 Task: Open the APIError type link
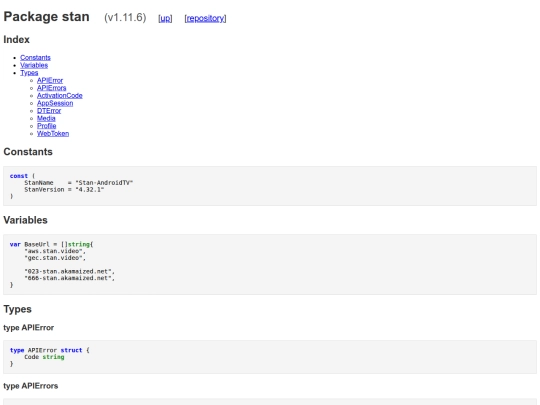[x=50, y=80]
